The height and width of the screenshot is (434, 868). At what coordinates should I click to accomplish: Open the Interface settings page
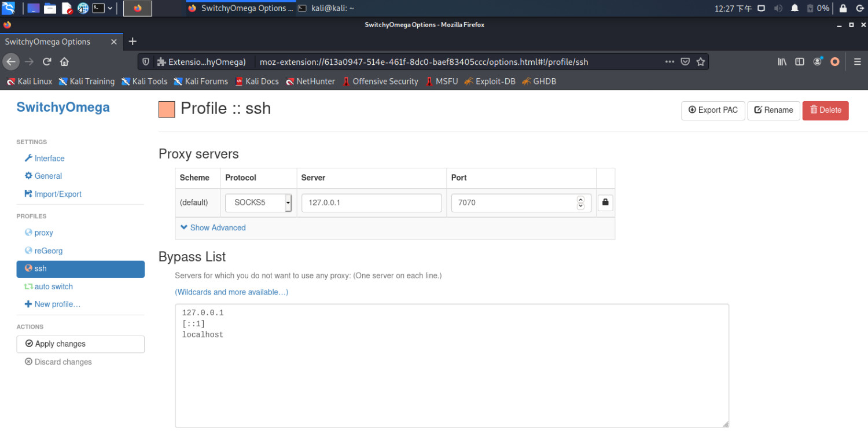point(45,159)
